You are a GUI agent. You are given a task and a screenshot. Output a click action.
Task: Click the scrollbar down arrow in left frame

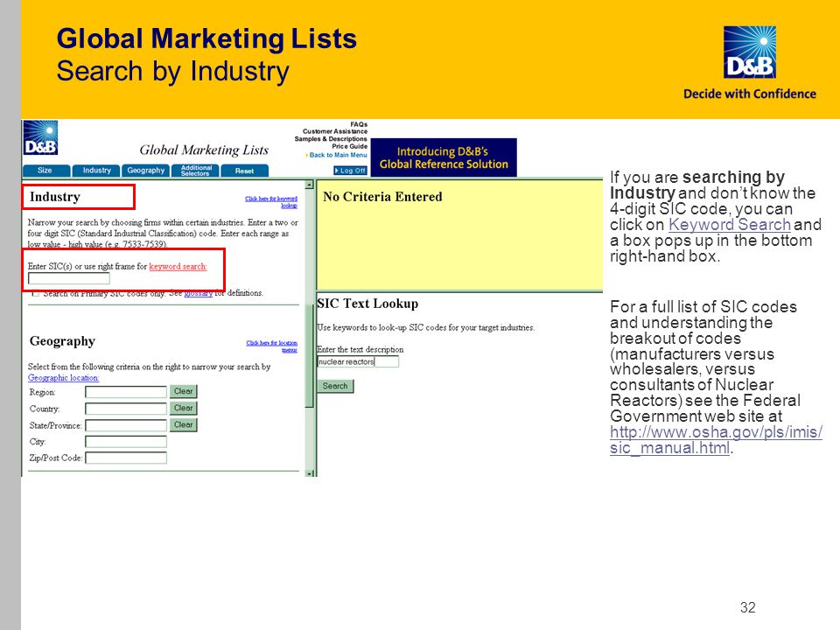[x=309, y=473]
